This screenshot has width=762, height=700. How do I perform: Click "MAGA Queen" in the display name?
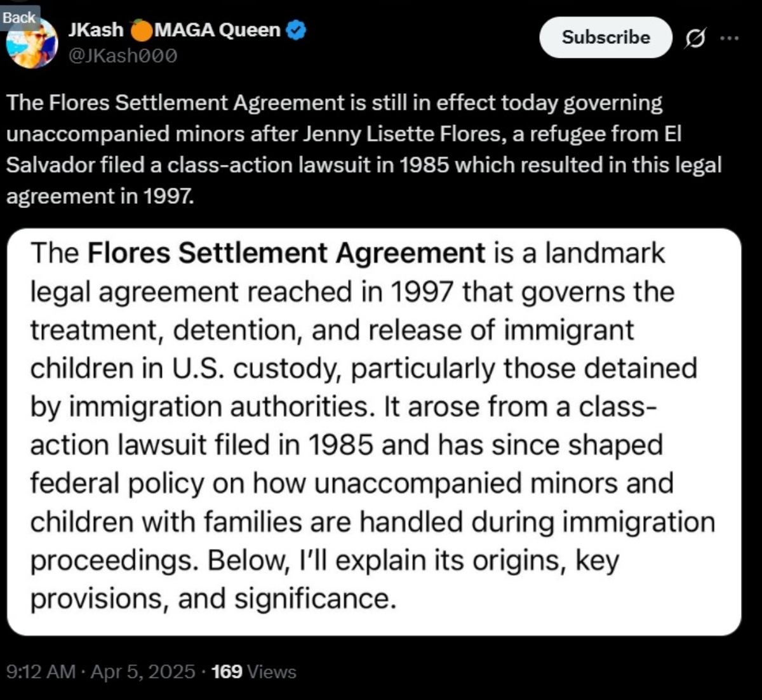point(217,30)
